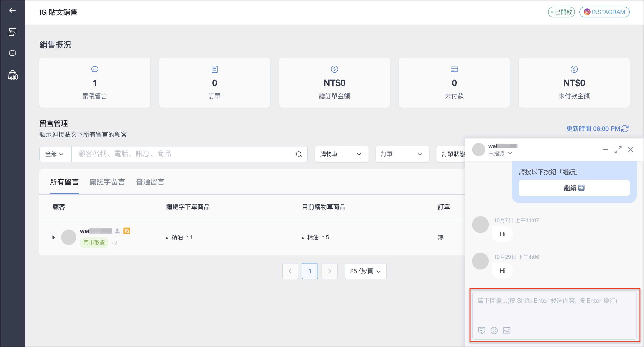Click the 目前購物車商品 column header
Viewport: 644px width, 347px height.
(324, 207)
